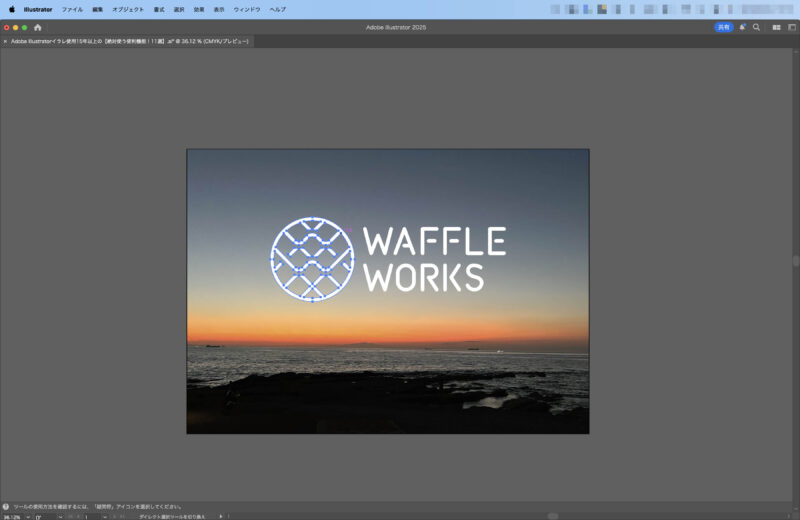Viewport: 800px width, 520px height.
Task: Open the Apple menu
Action: [12, 9]
